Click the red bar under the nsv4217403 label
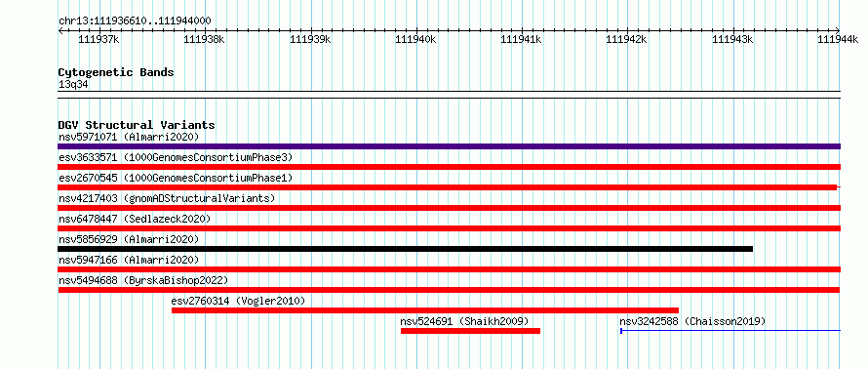 pos(449,208)
